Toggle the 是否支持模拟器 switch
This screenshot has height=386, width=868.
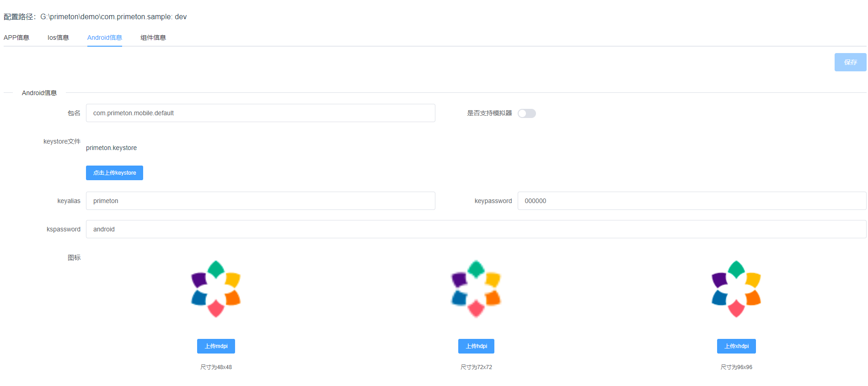tap(526, 113)
